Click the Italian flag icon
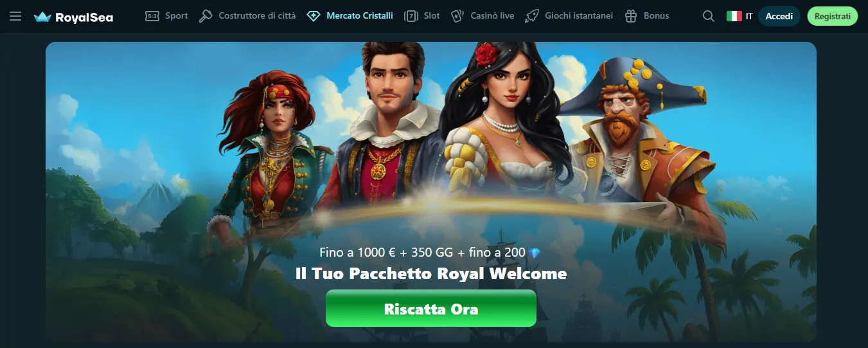The width and height of the screenshot is (868, 348). [x=734, y=16]
